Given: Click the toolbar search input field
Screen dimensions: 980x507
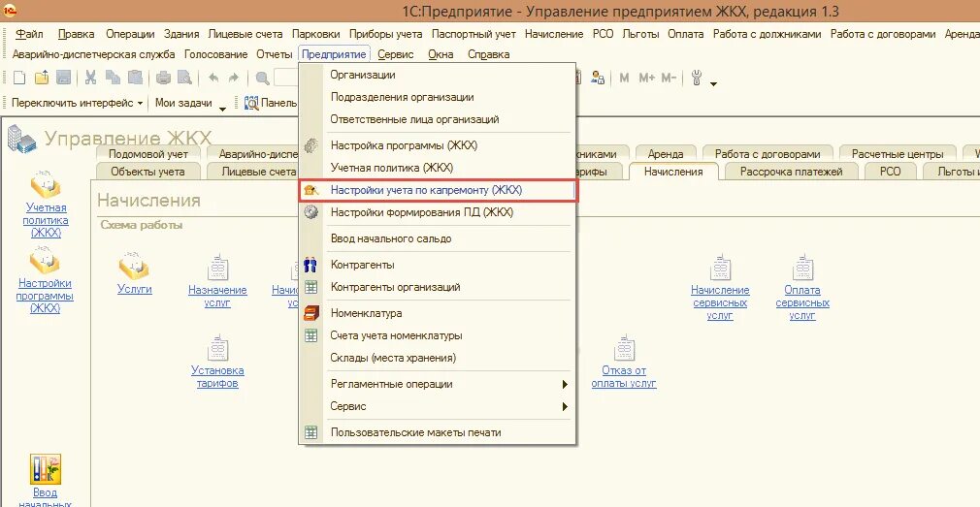Looking at the screenshot, I should 286,79.
